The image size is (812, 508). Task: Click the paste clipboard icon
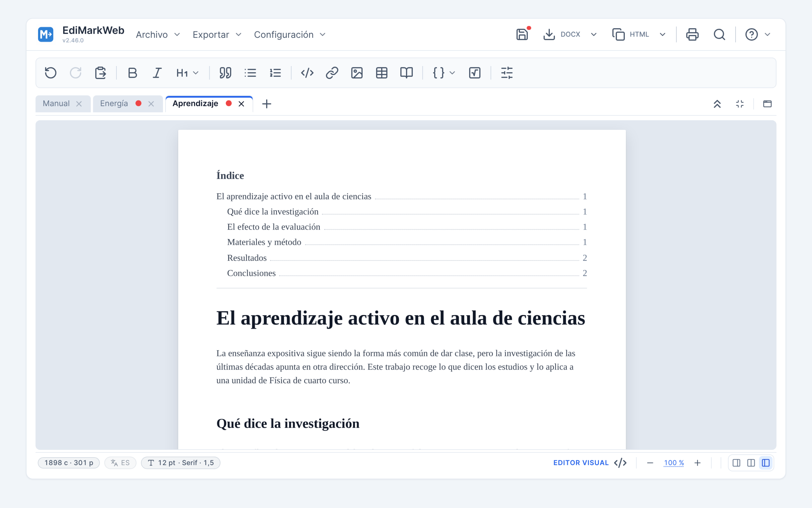pyautogui.click(x=100, y=73)
